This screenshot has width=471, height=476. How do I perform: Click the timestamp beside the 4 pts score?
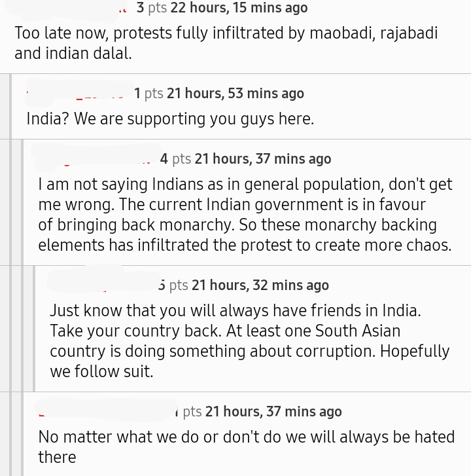(262, 159)
